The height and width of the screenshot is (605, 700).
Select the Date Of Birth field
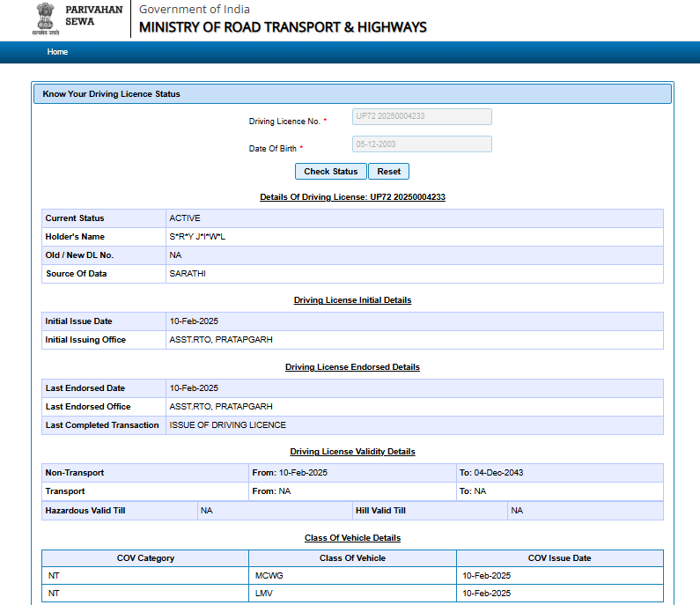click(421, 144)
